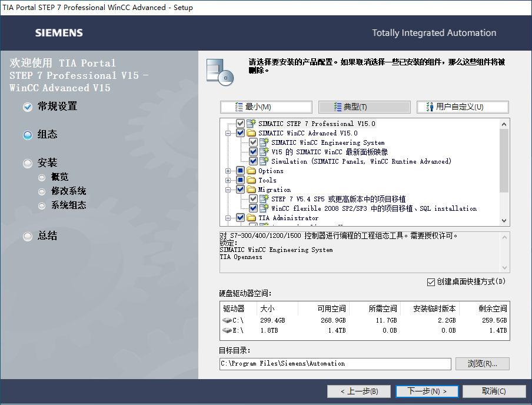Viewport: 532px width, 405px height.
Task: Click the 目标目录 path input field
Action: click(335, 364)
